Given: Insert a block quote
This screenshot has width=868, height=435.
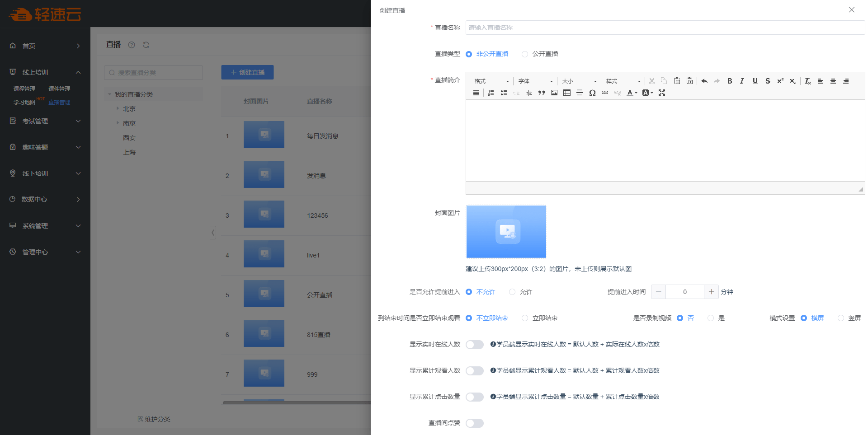Looking at the screenshot, I should coord(541,93).
